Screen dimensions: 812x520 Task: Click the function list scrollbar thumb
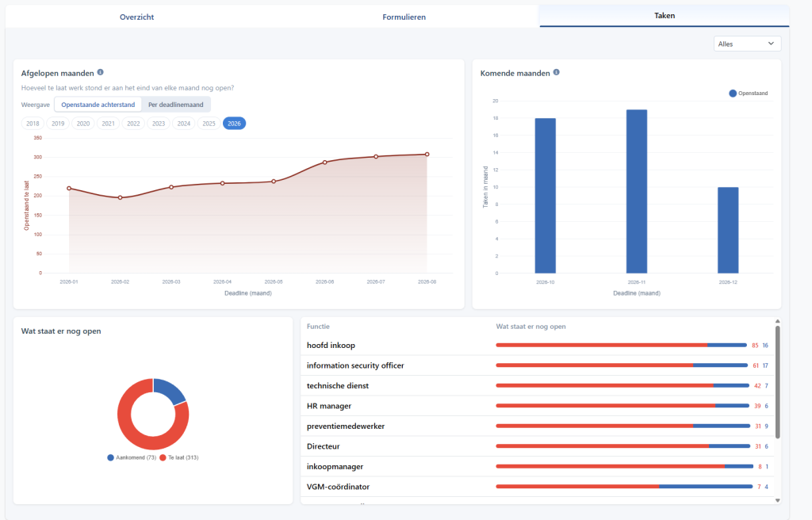pos(777,382)
